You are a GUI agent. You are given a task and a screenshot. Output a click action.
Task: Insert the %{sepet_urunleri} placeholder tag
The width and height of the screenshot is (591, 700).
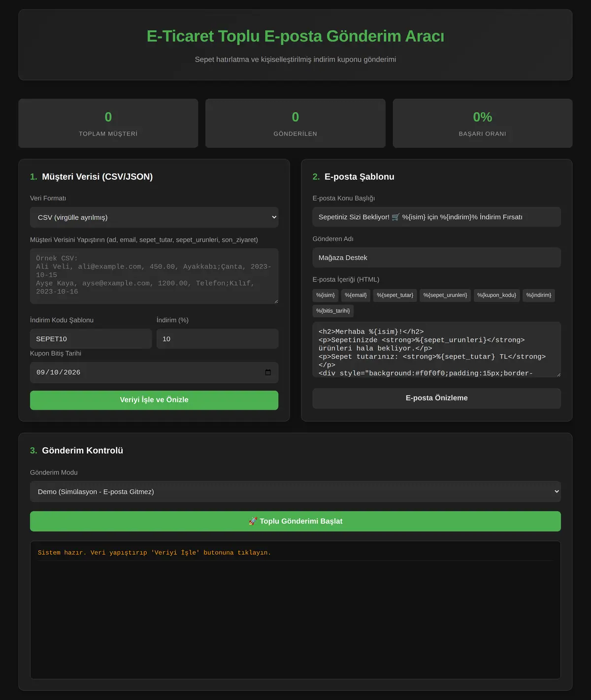[445, 295]
